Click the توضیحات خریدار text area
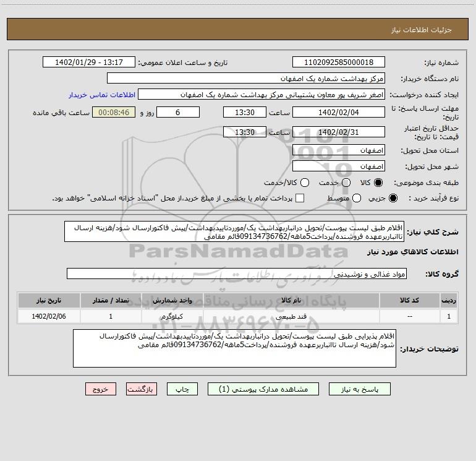This screenshot has height=461, width=476. (x=234, y=348)
